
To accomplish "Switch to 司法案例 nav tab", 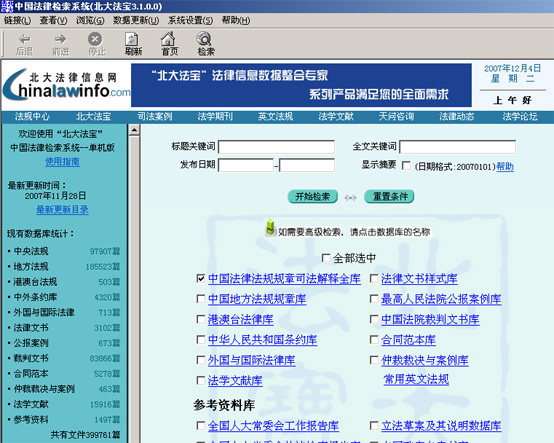I will 154,117.
